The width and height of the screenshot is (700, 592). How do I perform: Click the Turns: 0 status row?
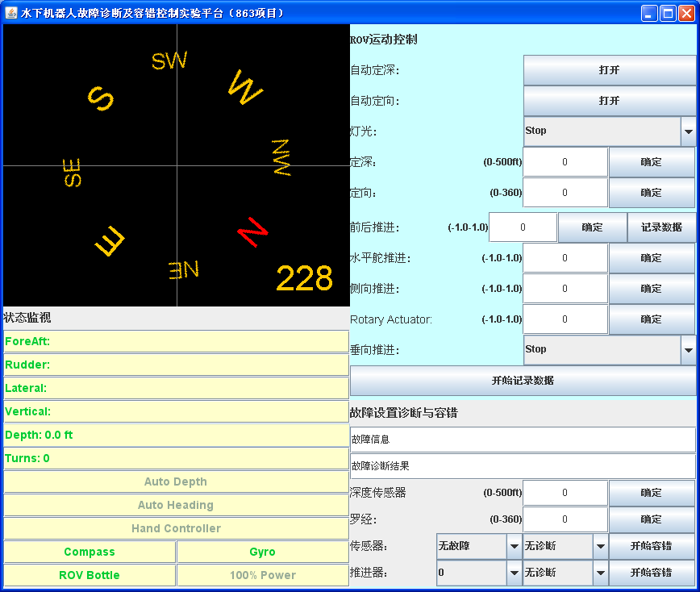pyautogui.click(x=176, y=458)
